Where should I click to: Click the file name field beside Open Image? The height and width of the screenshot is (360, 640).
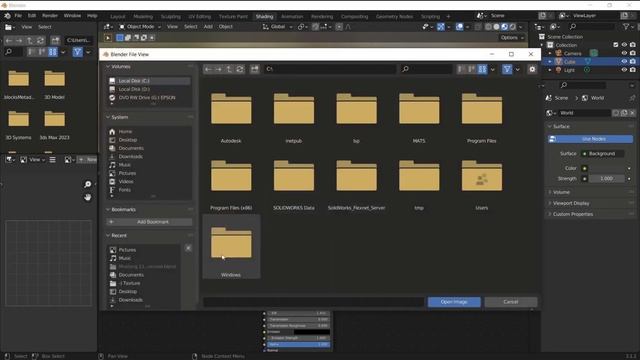point(313,302)
